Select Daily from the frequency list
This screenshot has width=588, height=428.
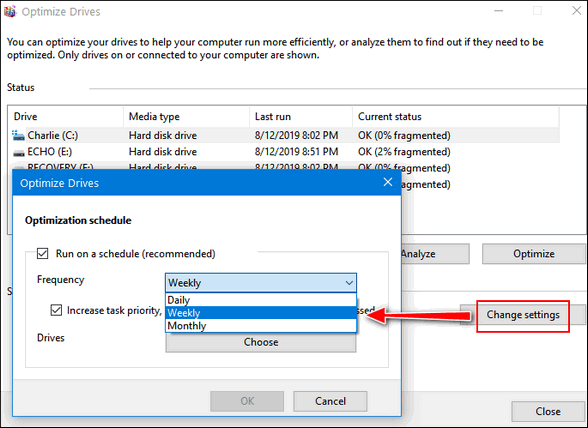261,300
